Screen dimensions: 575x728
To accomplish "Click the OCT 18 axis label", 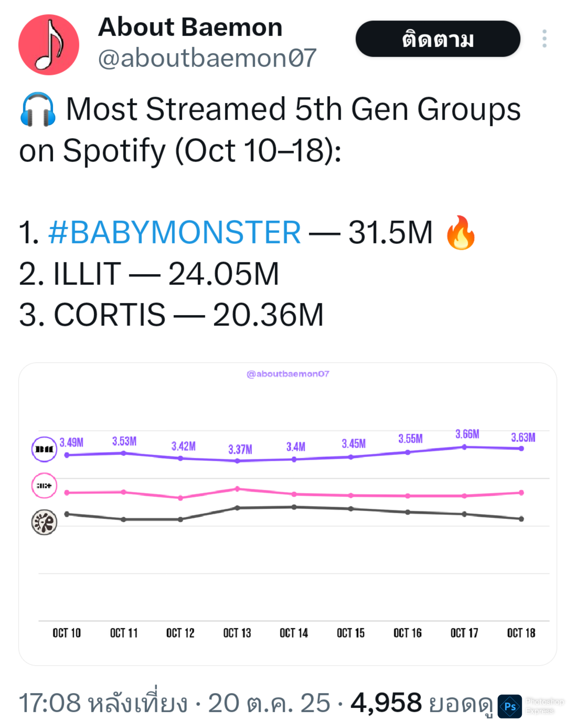I will tap(521, 633).
